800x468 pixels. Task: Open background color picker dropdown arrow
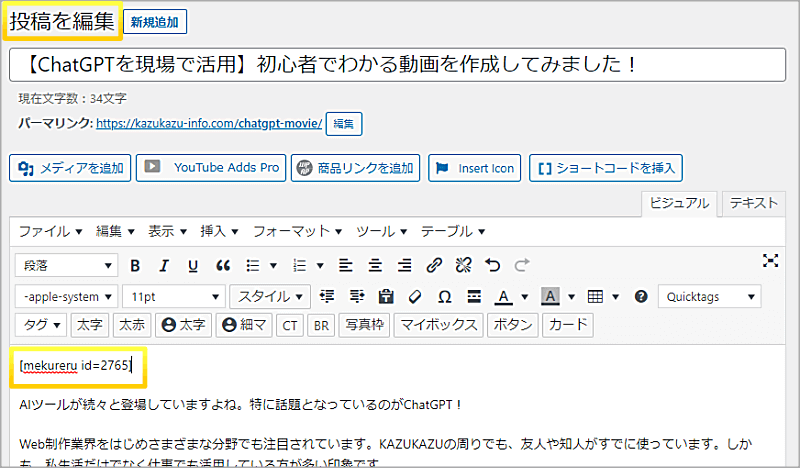pyautogui.click(x=571, y=297)
